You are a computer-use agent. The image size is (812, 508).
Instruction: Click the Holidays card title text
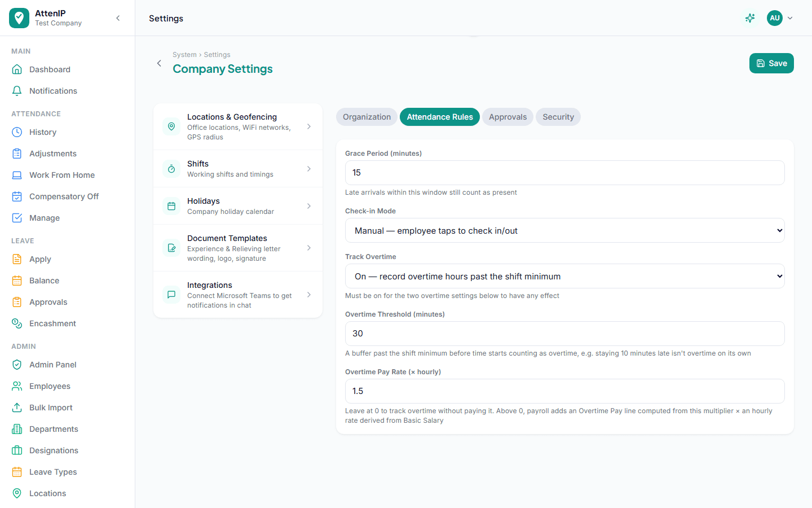coord(204,201)
